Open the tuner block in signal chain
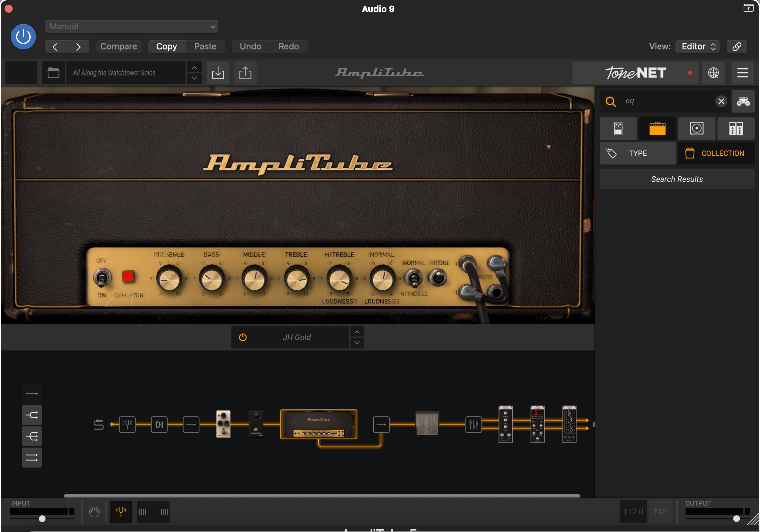760x532 pixels. pos(127,425)
